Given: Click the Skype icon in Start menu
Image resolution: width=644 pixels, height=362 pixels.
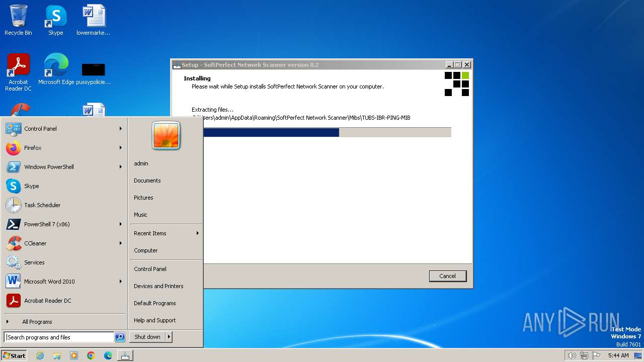Looking at the screenshot, I should (x=14, y=186).
